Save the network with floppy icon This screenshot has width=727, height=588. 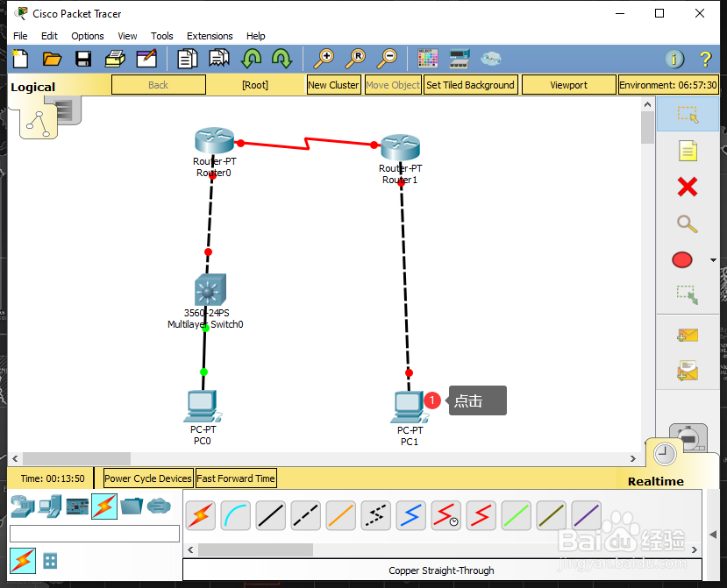[83, 59]
